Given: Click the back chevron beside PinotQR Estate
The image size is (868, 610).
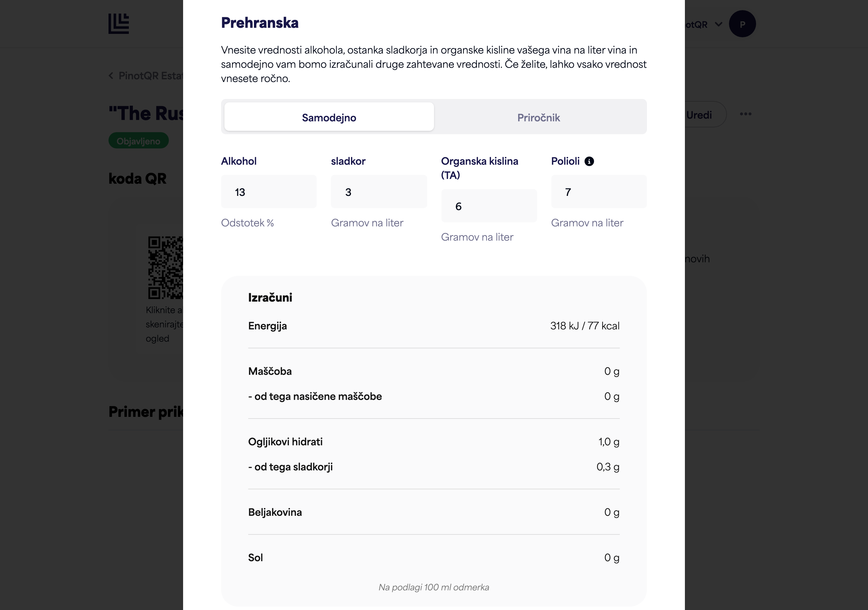Looking at the screenshot, I should tap(111, 76).
